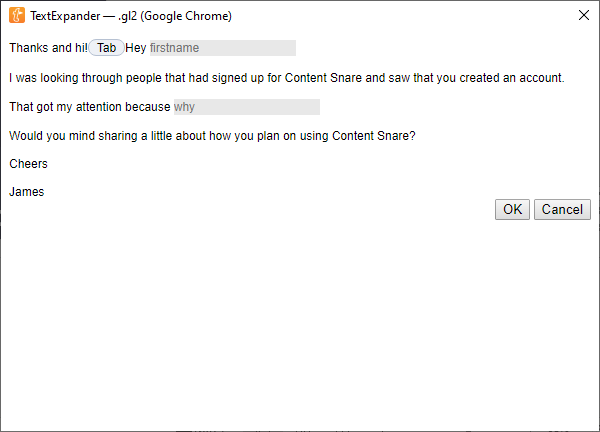This screenshot has height=432, width=600.
Task: Click the 'James' signature text
Action: (x=27, y=192)
